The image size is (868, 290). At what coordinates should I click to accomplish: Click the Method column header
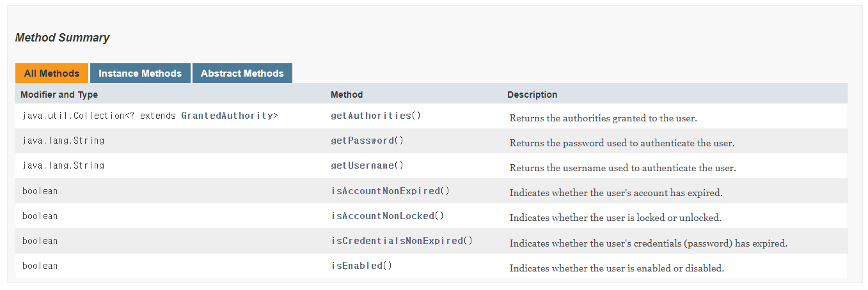click(347, 95)
